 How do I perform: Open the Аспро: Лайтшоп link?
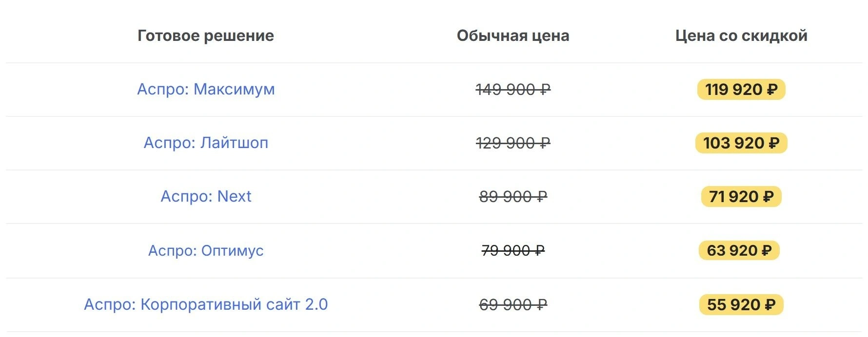pos(206,143)
